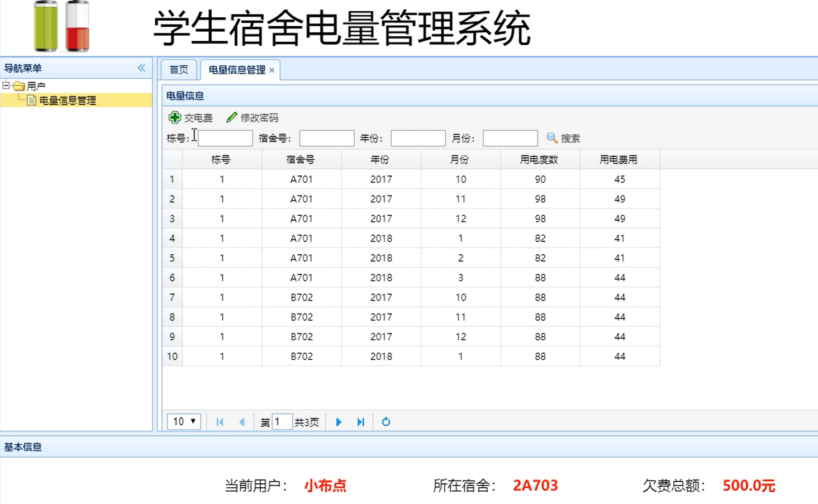Click 用电费用 value 45 in row 1

pyautogui.click(x=620, y=179)
